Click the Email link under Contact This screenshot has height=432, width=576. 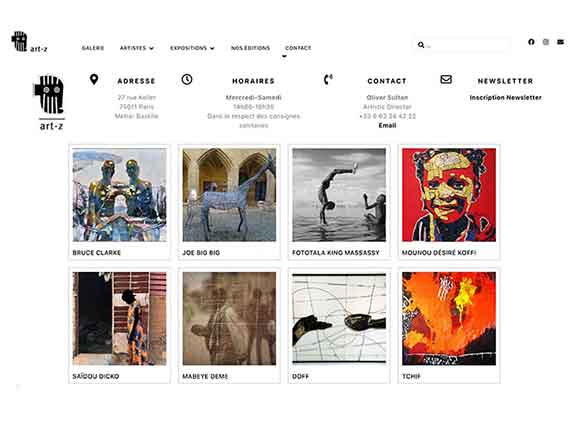[387, 126]
